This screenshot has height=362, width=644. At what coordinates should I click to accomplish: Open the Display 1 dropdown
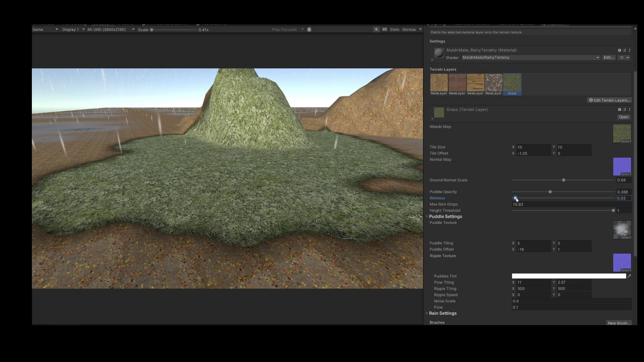point(73,29)
